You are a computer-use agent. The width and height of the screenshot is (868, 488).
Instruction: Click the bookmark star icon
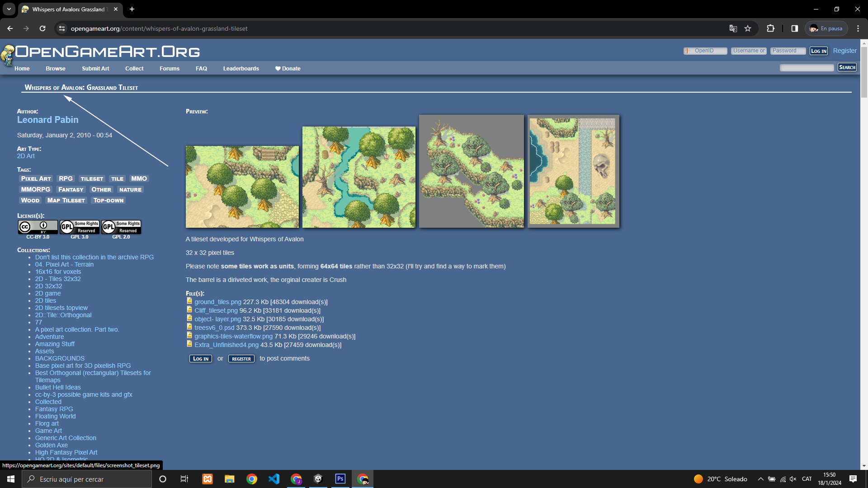(x=748, y=28)
